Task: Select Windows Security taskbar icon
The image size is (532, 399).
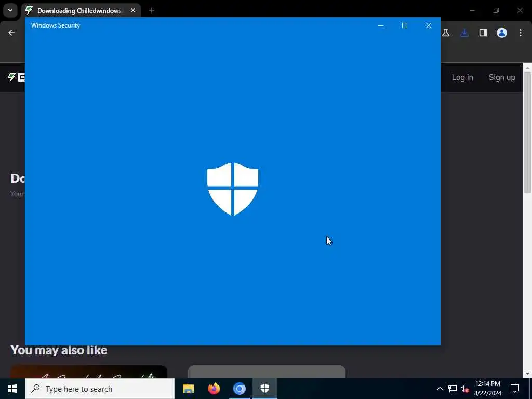Action: [x=265, y=389]
